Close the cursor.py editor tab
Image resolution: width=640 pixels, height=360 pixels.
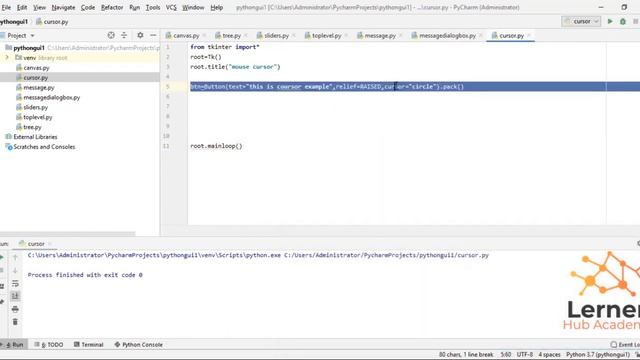click(x=529, y=36)
